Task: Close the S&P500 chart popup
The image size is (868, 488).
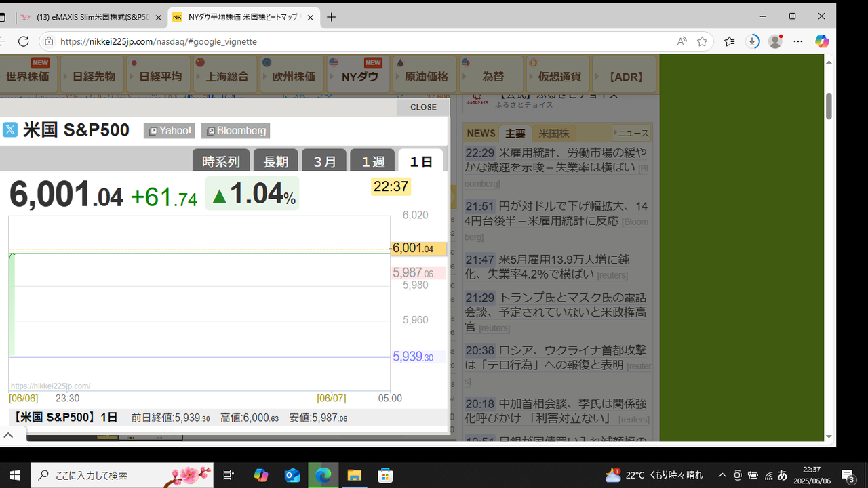Action: click(x=423, y=107)
